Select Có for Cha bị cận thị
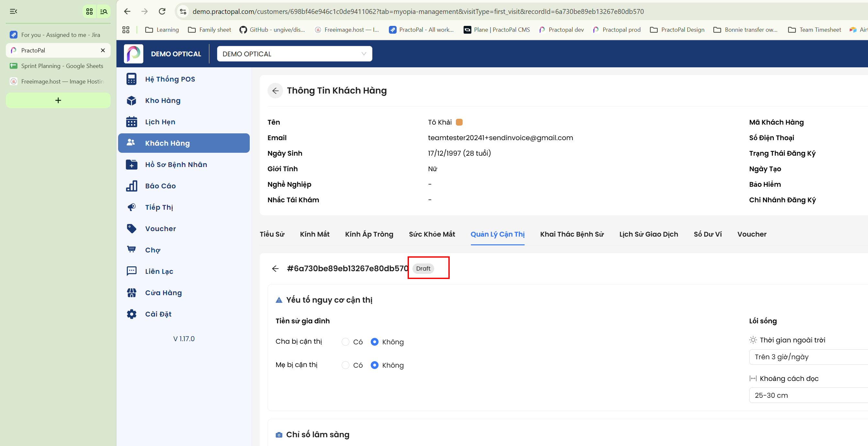Viewport: 868px width, 446px height. click(x=346, y=342)
